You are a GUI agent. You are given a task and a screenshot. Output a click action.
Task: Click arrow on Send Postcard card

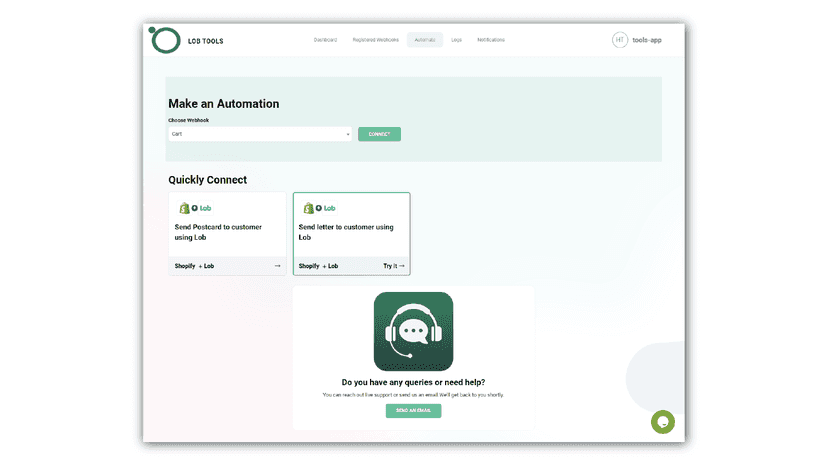tap(277, 266)
